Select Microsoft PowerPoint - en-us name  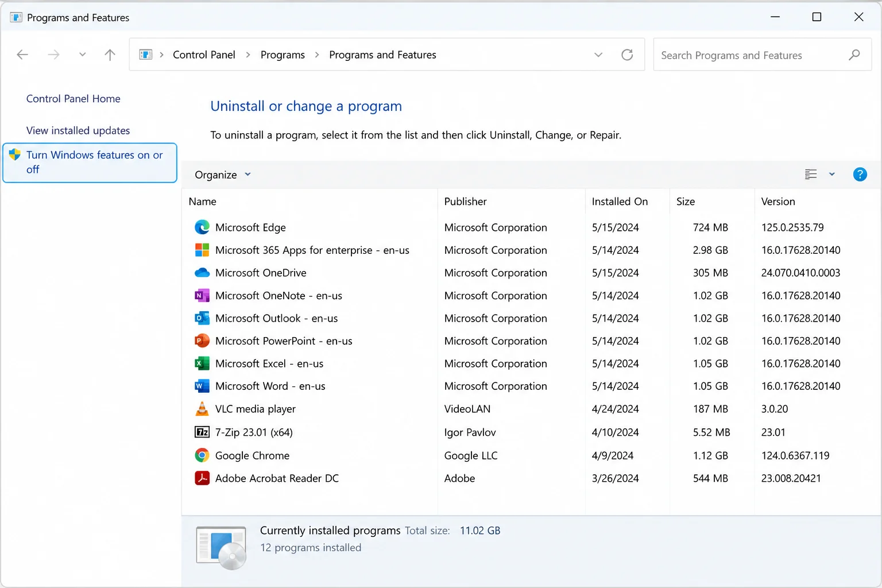(x=284, y=341)
